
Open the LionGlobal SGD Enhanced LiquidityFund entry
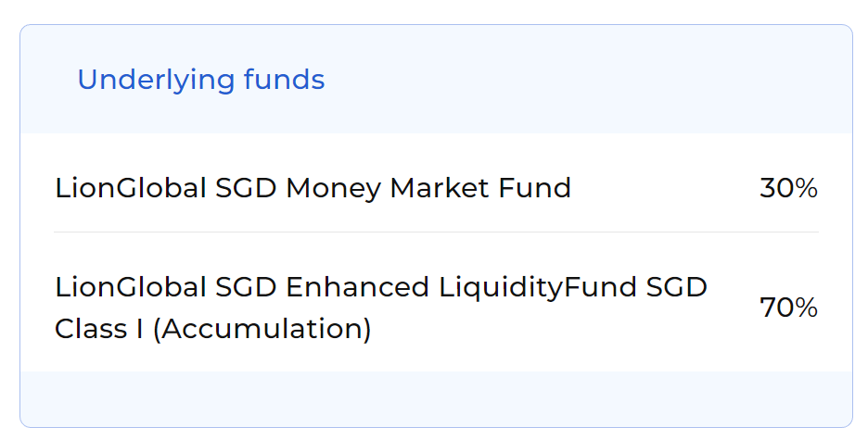pos(381,308)
